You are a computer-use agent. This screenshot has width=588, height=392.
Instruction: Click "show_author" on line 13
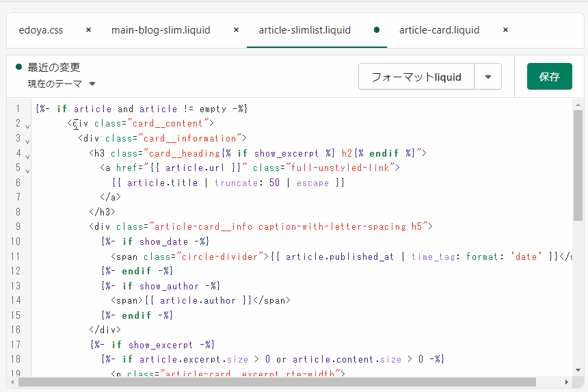[169, 286]
